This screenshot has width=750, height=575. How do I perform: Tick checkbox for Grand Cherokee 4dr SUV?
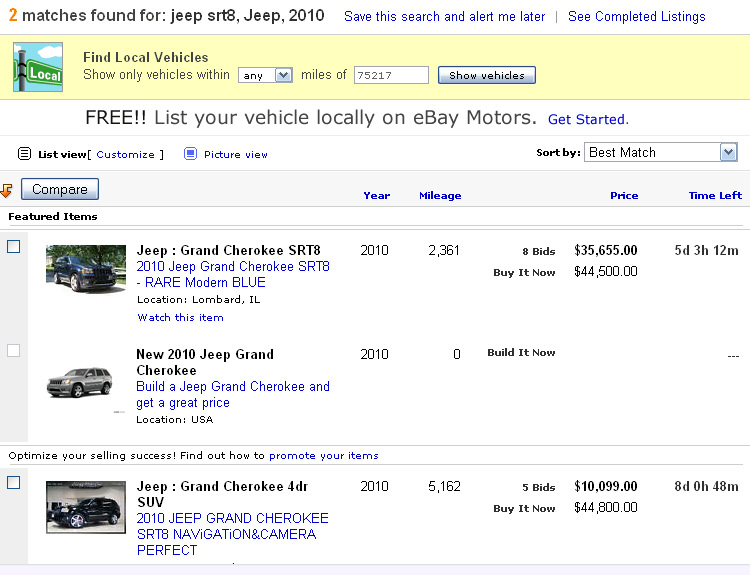tap(14, 483)
